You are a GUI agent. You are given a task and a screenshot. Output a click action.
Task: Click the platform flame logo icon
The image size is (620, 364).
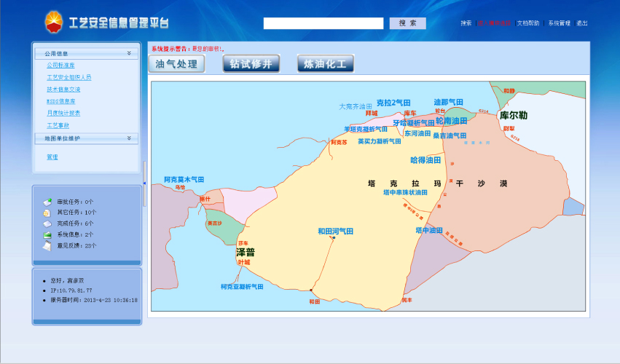[x=55, y=22]
